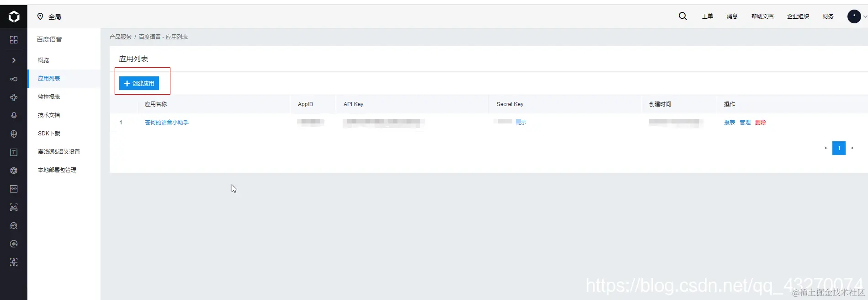Click the magnifier-with-chart analysis sidebar icon
This screenshot has width=868, height=300.
click(x=14, y=225)
